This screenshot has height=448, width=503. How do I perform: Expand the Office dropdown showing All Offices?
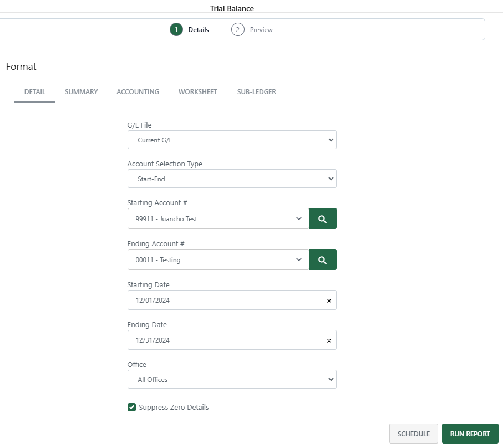pos(330,379)
